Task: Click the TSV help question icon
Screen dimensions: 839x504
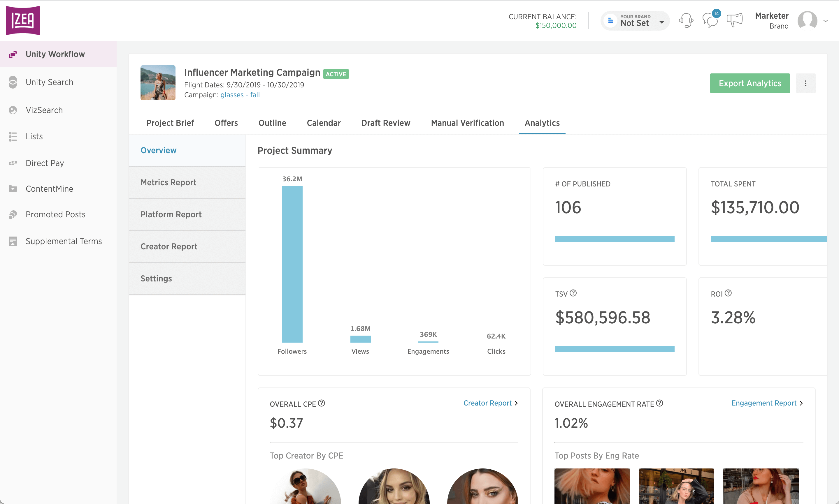Action: (x=573, y=293)
